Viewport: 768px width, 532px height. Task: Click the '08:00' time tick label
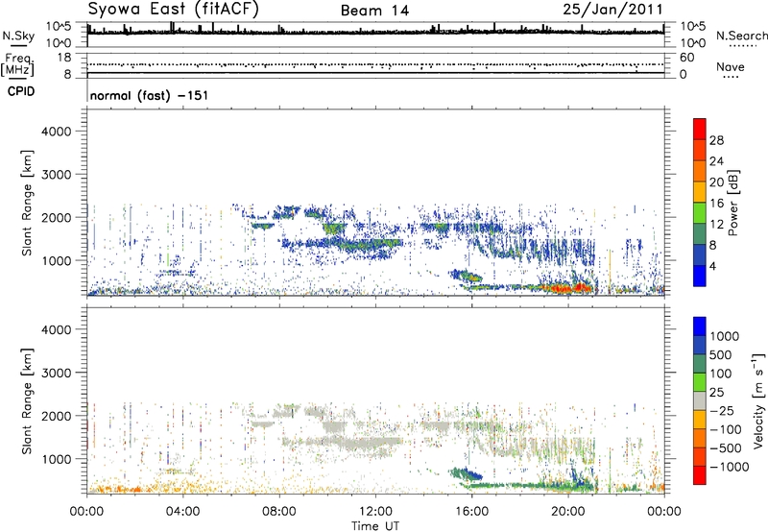coord(279,512)
